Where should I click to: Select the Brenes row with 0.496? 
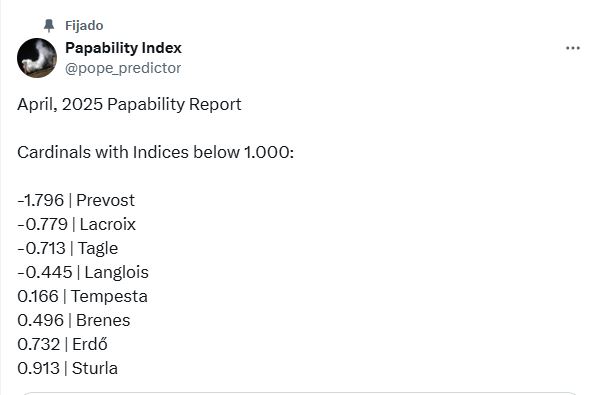(x=74, y=320)
